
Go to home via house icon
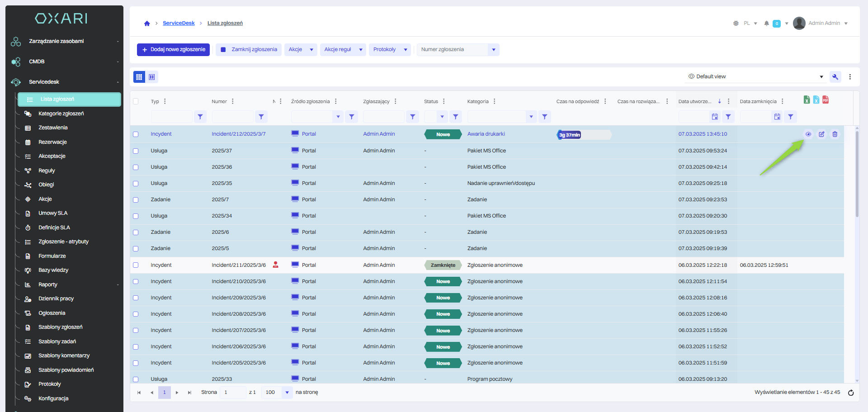coord(147,24)
